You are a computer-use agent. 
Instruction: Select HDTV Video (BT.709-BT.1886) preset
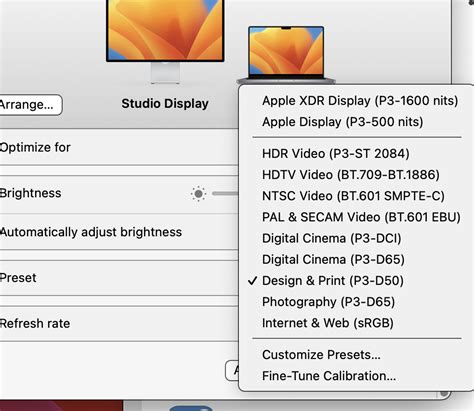point(351,175)
